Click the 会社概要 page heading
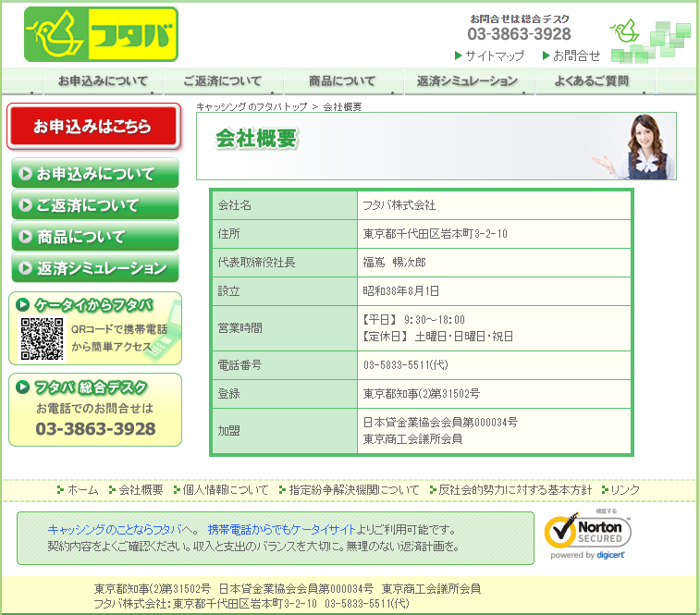 256,139
